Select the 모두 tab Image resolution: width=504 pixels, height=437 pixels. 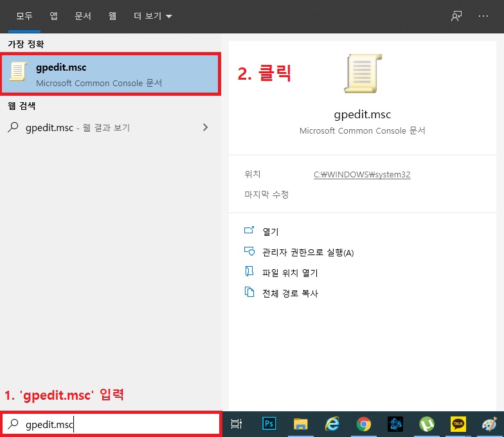pyautogui.click(x=24, y=15)
